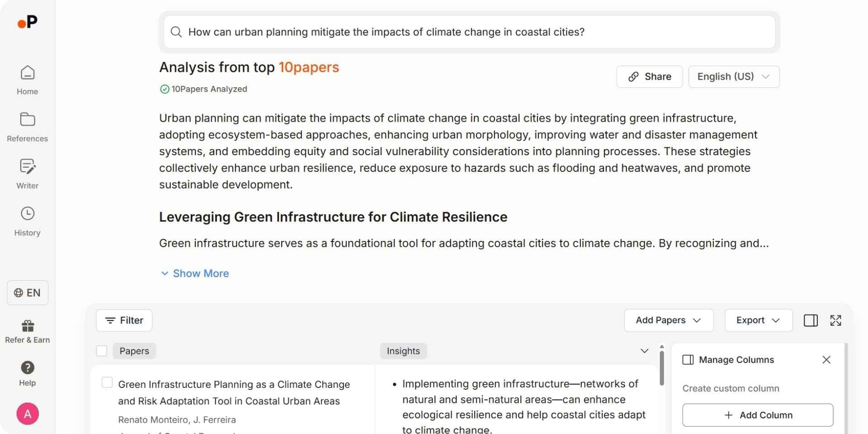Click the table vertical scrollbar
The height and width of the screenshot is (434, 868).
[x=662, y=367]
